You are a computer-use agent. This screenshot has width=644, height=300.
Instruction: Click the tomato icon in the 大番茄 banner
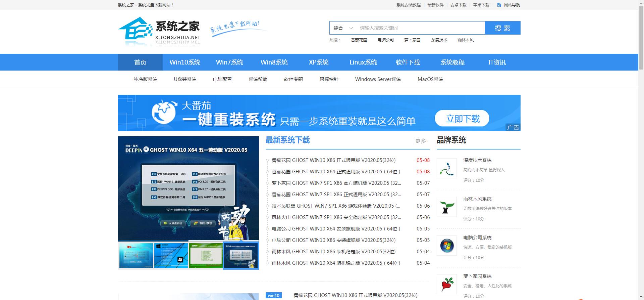tap(164, 112)
